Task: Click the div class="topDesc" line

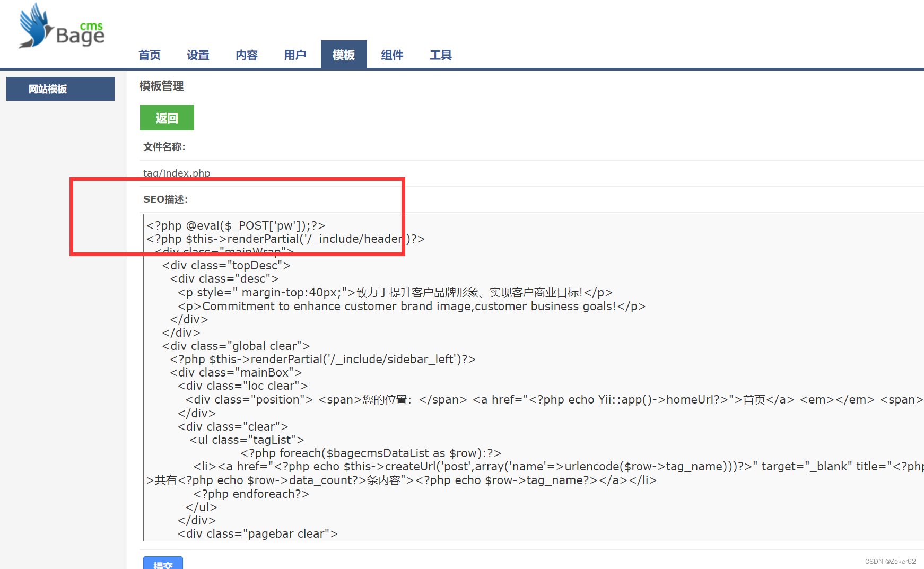Action: [226, 265]
